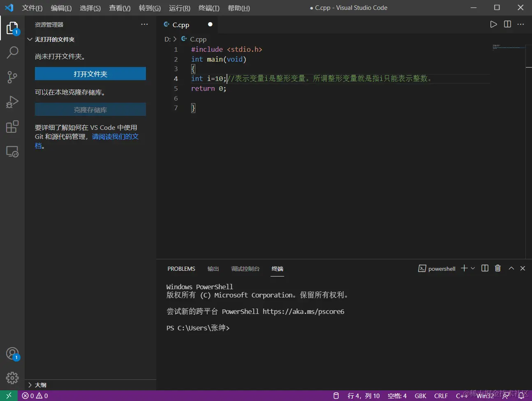The height and width of the screenshot is (401, 532).
Task: Select the 终端 terminal panel tab
Action: [277, 269]
